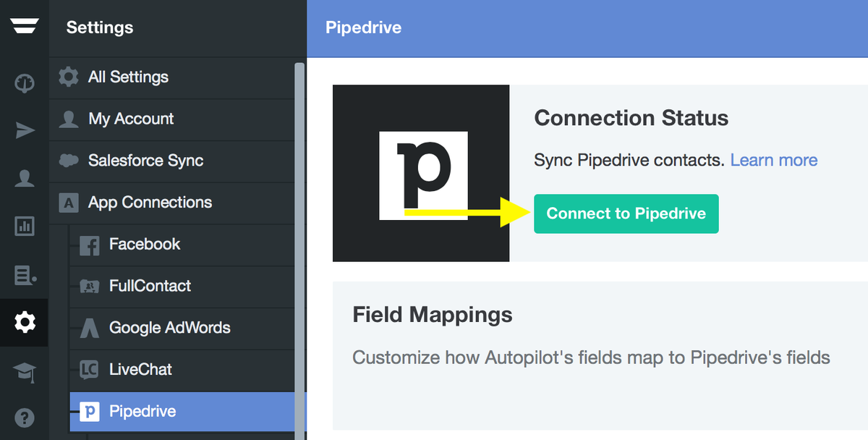This screenshot has height=440, width=868.
Task: Click the Pipedrive 'p' sidebar icon
Action: 90,412
